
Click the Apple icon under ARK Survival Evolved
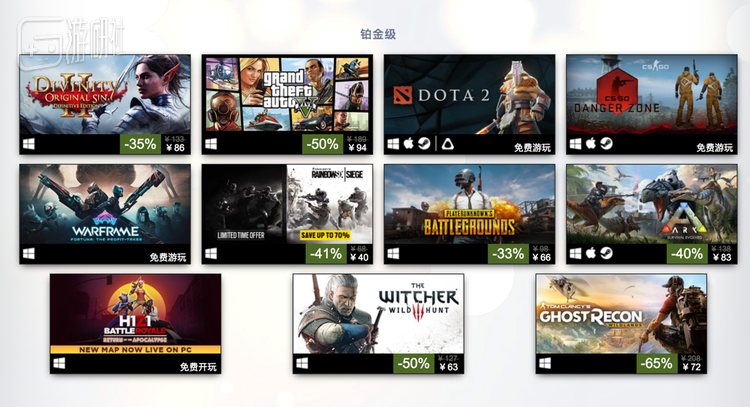click(591, 253)
